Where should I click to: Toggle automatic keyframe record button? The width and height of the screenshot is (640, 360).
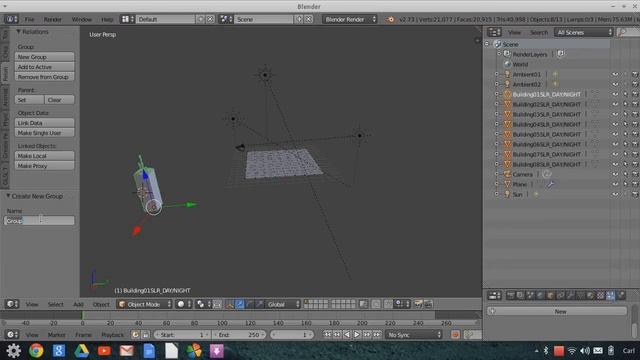pyautogui.click(x=455, y=335)
